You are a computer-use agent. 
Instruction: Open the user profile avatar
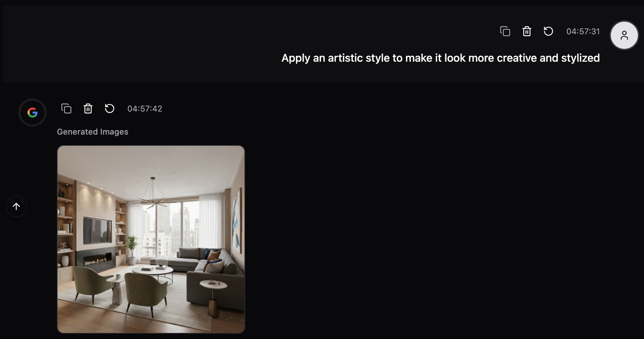(624, 35)
